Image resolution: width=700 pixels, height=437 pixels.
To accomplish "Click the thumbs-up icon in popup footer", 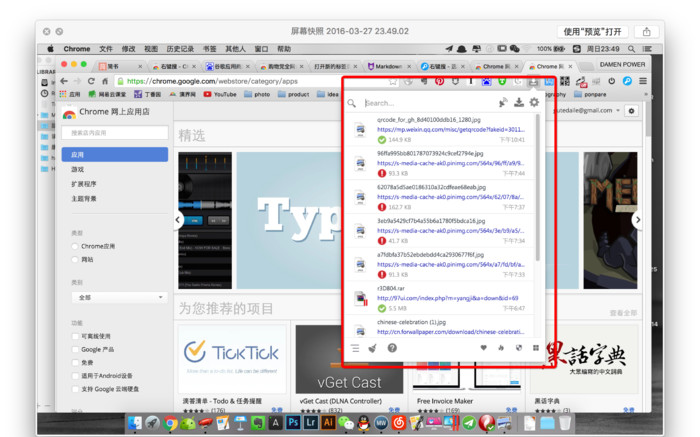I will [501, 348].
